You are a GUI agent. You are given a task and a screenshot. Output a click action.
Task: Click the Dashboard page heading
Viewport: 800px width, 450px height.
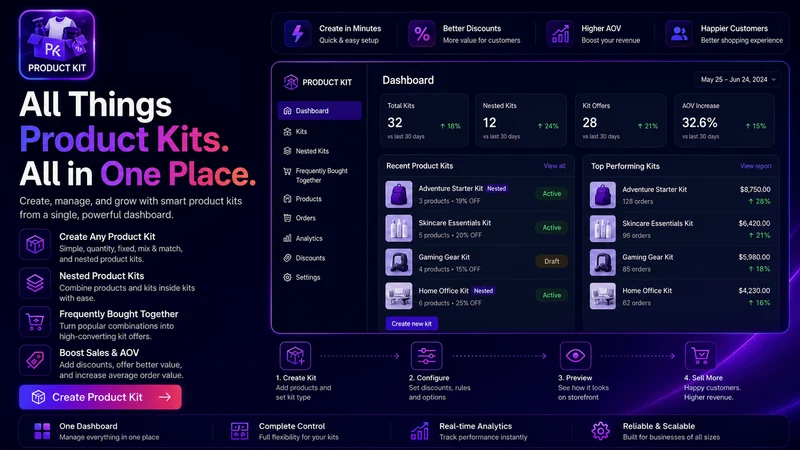tap(408, 80)
